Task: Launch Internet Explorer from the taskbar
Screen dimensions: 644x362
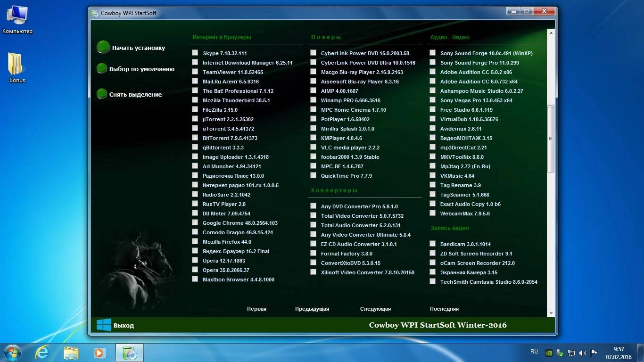Action: pos(42,353)
